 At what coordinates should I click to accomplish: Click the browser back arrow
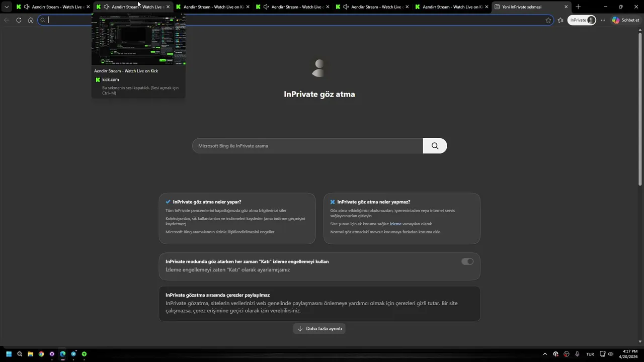tap(7, 20)
